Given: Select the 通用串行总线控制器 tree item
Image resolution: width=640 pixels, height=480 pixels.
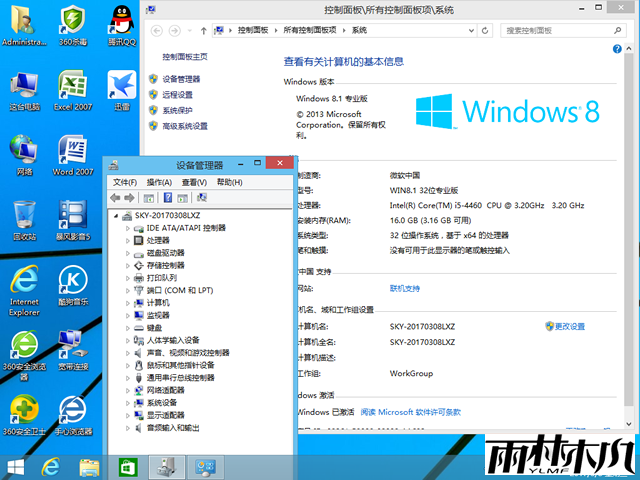Looking at the screenshot, I should point(180,378).
